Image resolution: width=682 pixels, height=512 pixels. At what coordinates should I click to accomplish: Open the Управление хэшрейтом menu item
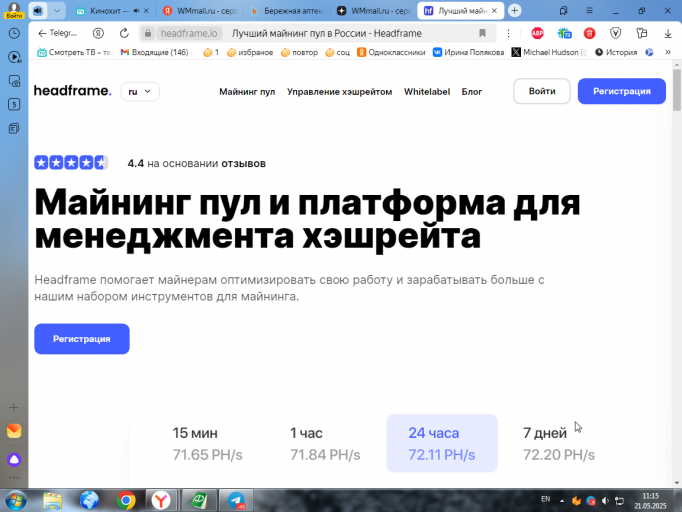pyautogui.click(x=339, y=92)
